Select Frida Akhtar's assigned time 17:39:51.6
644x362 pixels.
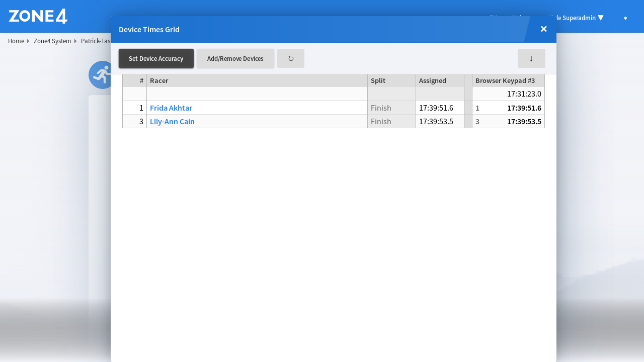[436, 108]
